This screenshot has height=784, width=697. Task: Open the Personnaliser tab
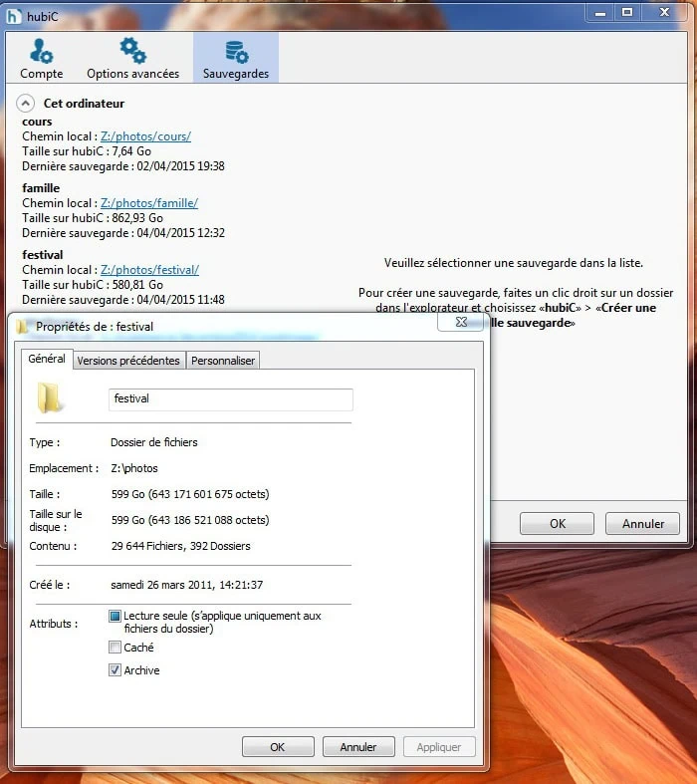click(x=223, y=361)
